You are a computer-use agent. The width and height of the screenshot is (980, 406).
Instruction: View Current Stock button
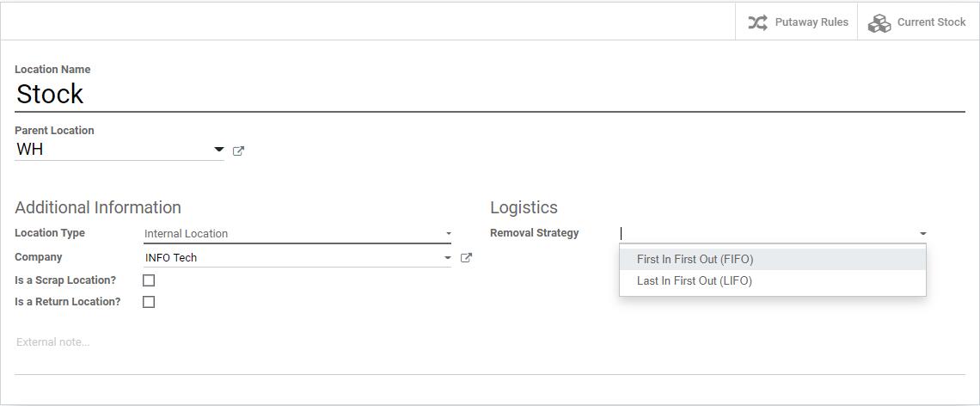(917, 22)
